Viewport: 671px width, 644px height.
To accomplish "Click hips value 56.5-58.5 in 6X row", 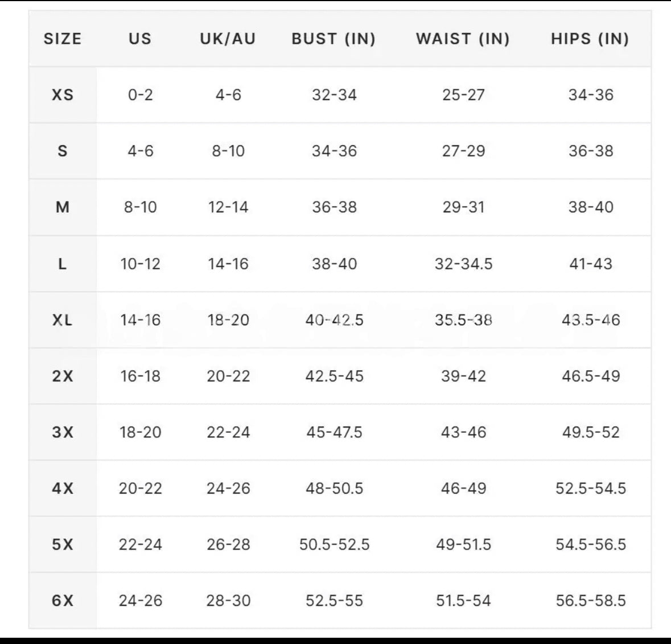I will click(591, 601).
